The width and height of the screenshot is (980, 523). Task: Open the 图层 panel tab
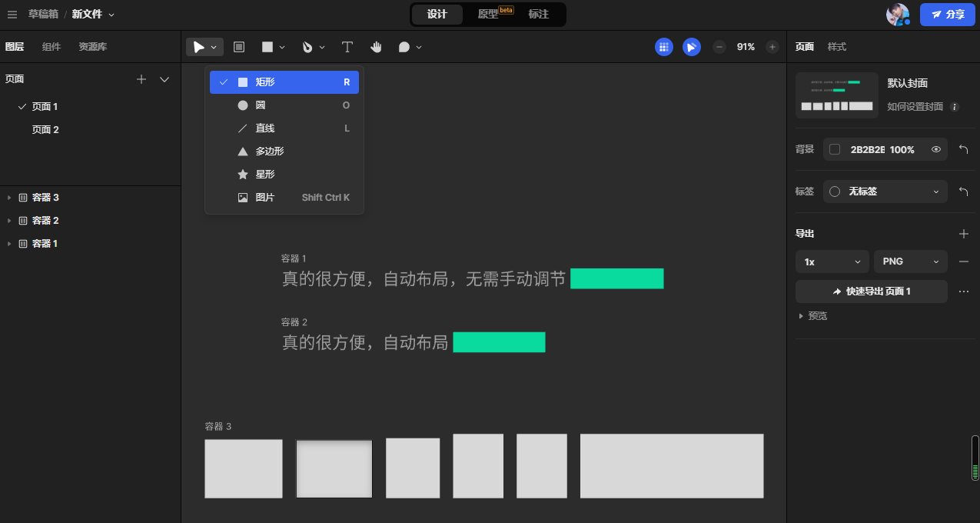pos(15,47)
